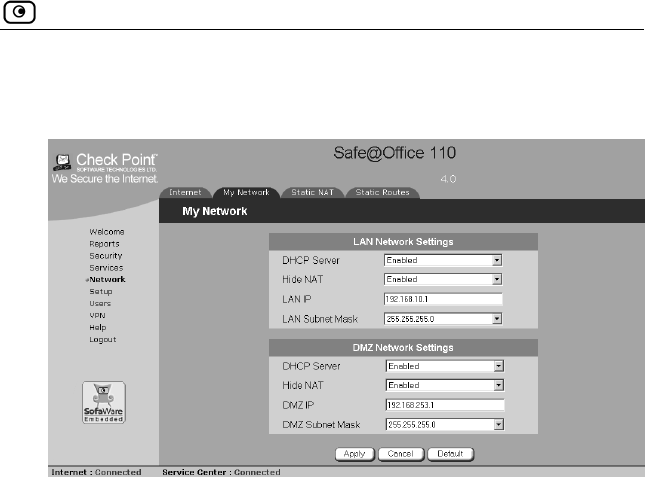Click the SofaWare Embedded logo

click(x=104, y=402)
